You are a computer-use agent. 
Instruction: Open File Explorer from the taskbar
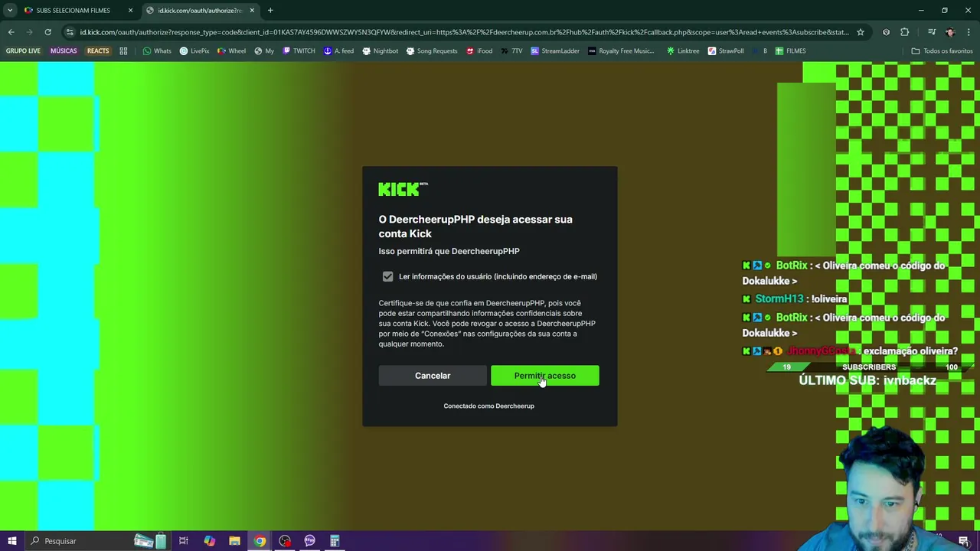(x=234, y=541)
